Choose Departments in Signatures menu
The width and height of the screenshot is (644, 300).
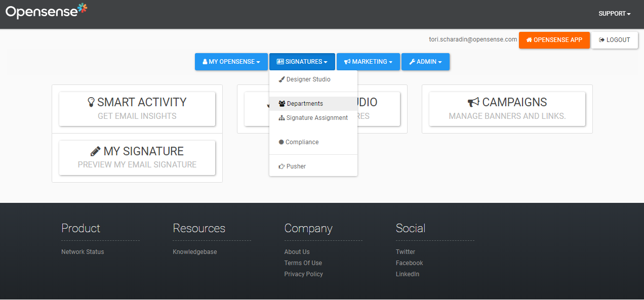tap(313, 104)
